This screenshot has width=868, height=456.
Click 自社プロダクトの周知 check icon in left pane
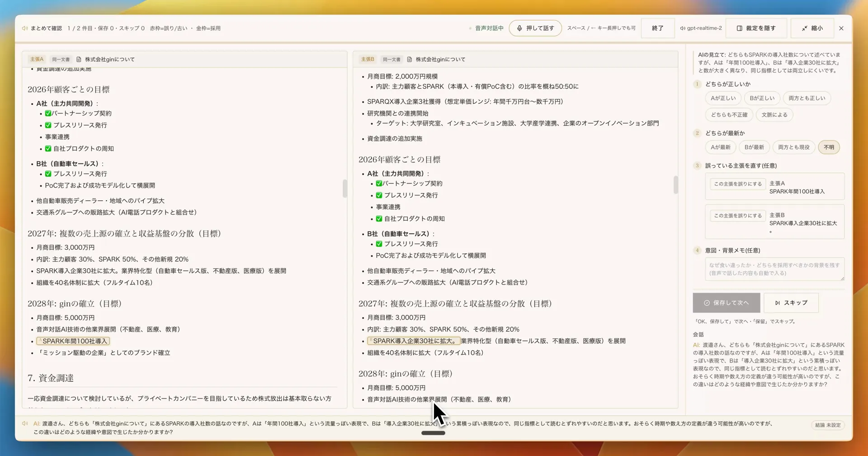pyautogui.click(x=48, y=149)
